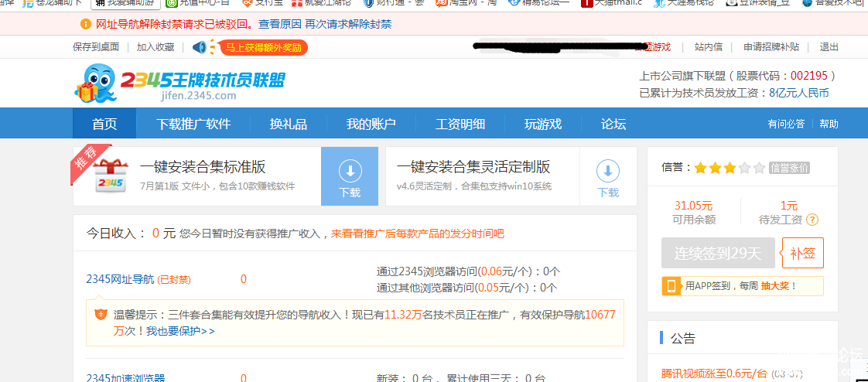Click the 公告 section heading
Image resolution: width=868 pixels, height=382 pixels.
coord(682,338)
